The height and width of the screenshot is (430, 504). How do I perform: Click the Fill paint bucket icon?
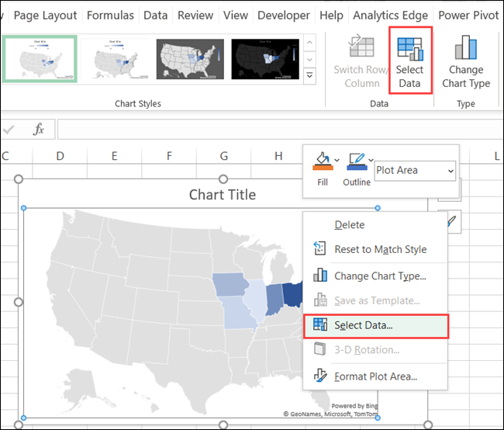click(322, 161)
